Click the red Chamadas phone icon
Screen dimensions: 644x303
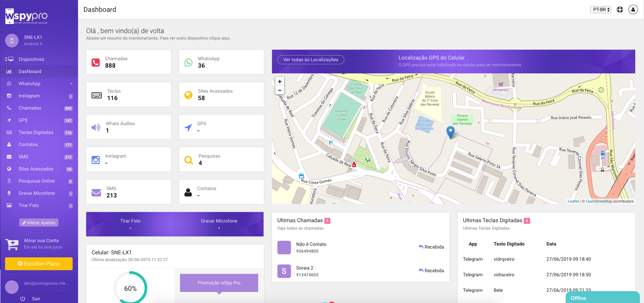tap(96, 63)
